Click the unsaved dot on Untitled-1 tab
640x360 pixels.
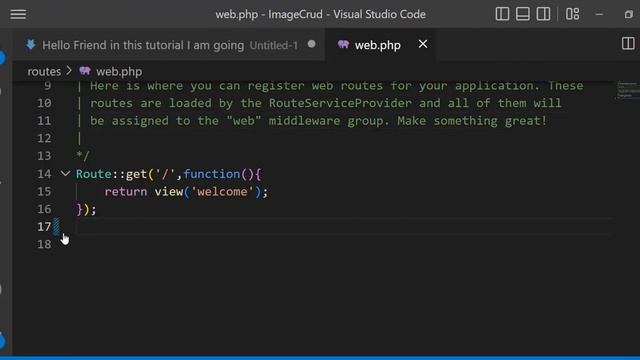tap(311, 44)
